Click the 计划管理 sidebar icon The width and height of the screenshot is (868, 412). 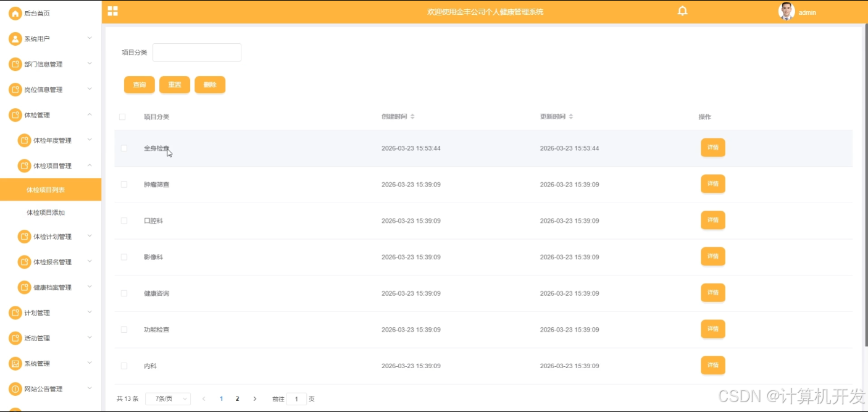click(x=15, y=313)
